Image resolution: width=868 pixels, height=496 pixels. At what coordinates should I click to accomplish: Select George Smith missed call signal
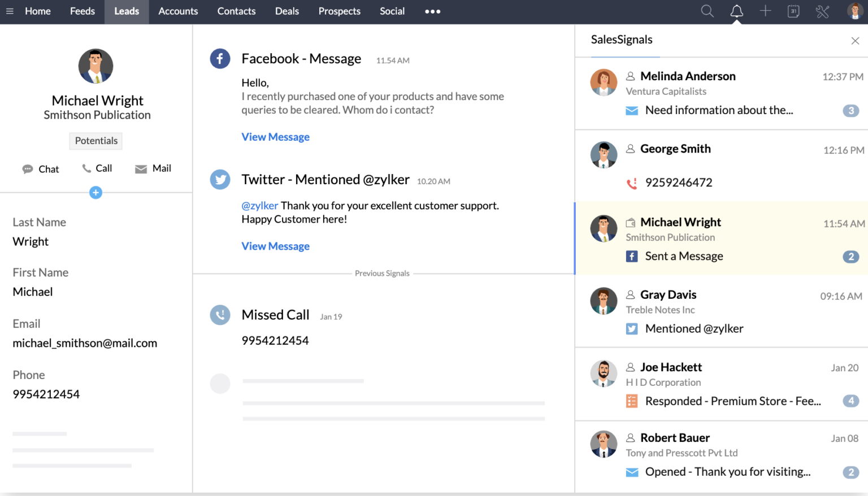(x=721, y=166)
